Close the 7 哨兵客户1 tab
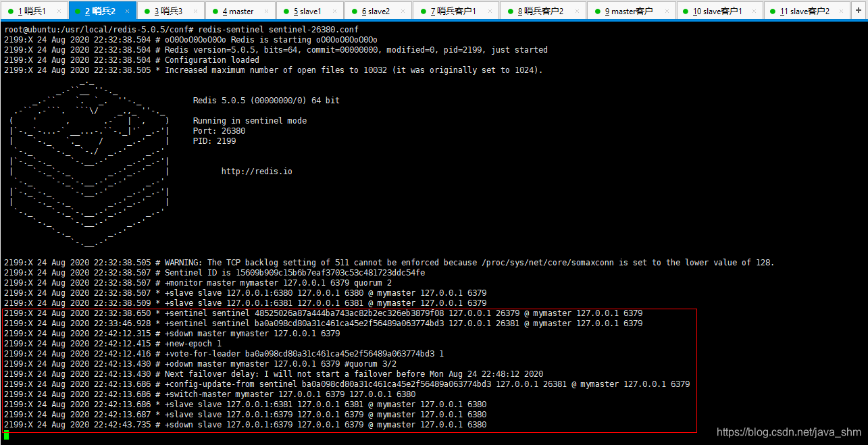The height and width of the screenshot is (445, 868). (490, 11)
